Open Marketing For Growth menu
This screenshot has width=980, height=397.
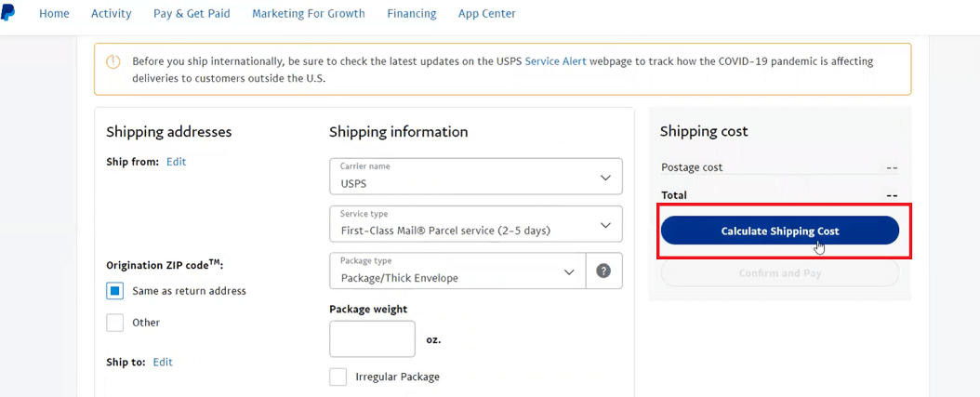309,13
